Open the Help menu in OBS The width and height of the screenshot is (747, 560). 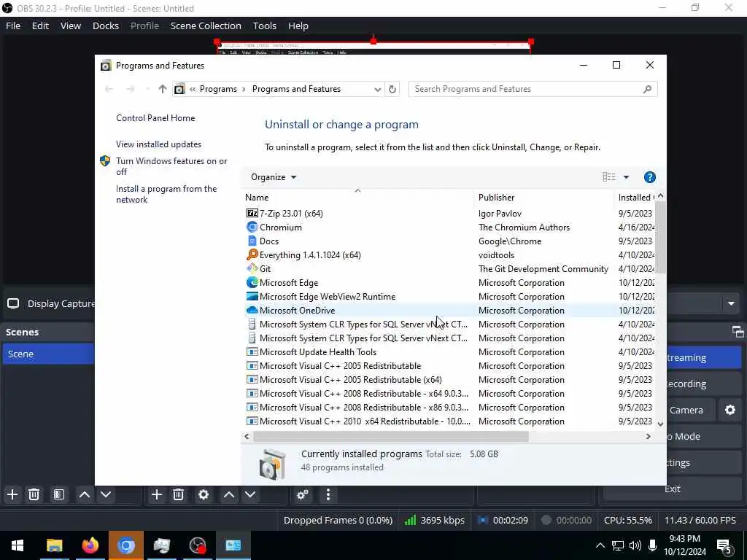click(298, 26)
